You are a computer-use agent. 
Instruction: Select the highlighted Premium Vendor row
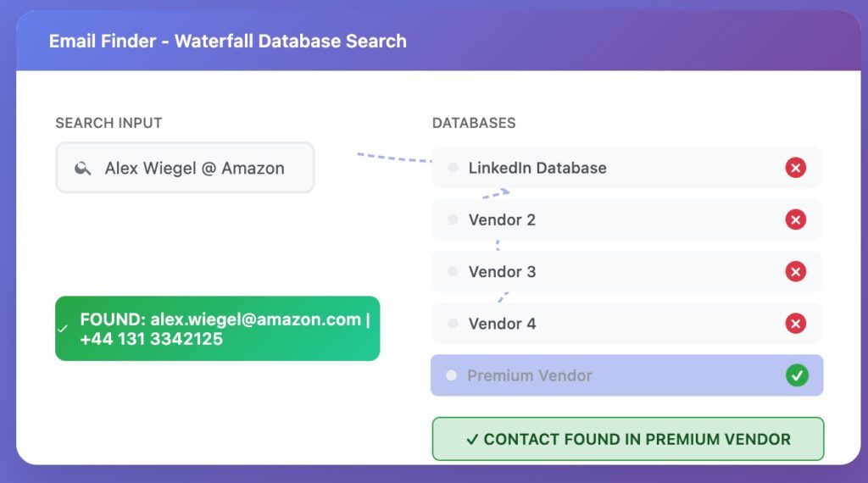(x=626, y=375)
